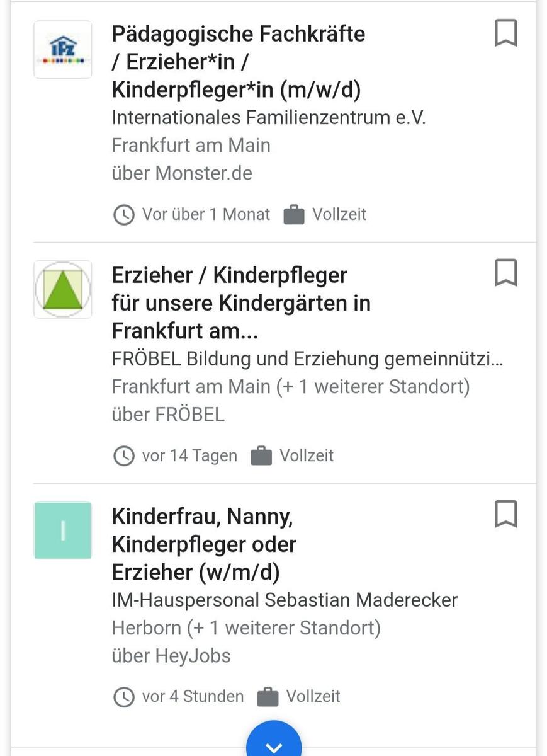Click the Internationales Familienzentrum logo thumbnail

tap(63, 50)
